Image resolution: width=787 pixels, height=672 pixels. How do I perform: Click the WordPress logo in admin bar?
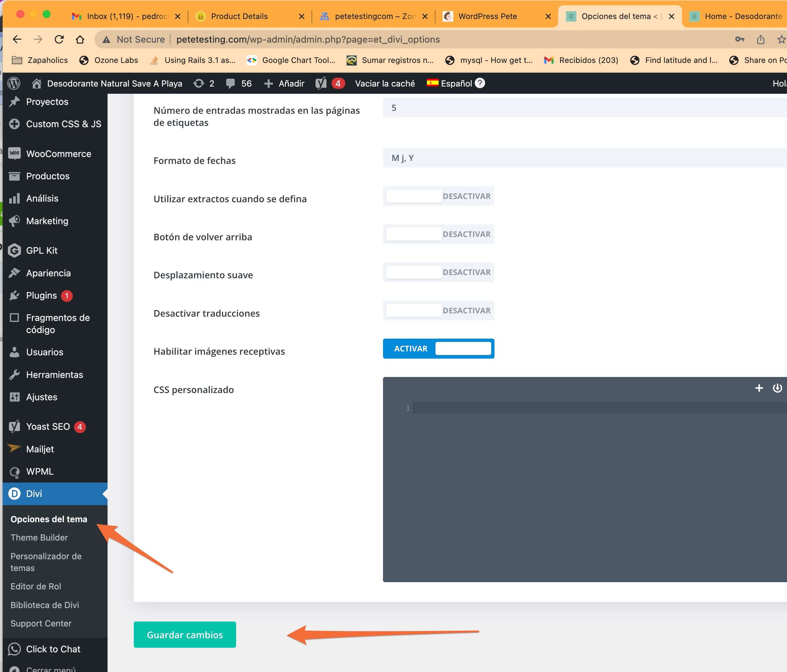14,83
